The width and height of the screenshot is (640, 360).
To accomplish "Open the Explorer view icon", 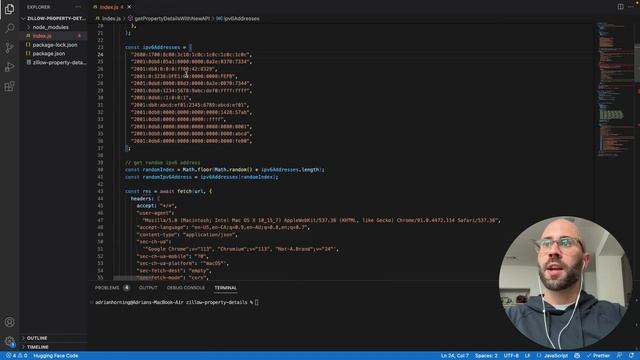I will (x=9, y=8).
